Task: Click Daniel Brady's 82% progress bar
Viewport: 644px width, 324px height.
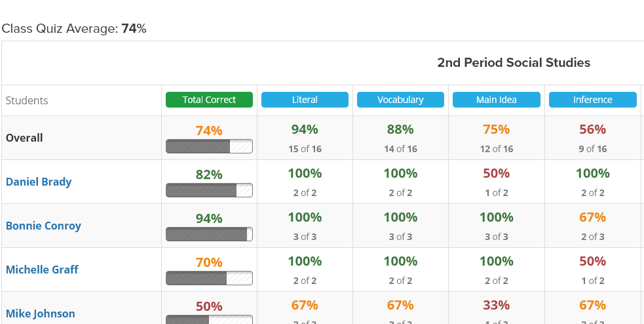Action: tap(209, 190)
